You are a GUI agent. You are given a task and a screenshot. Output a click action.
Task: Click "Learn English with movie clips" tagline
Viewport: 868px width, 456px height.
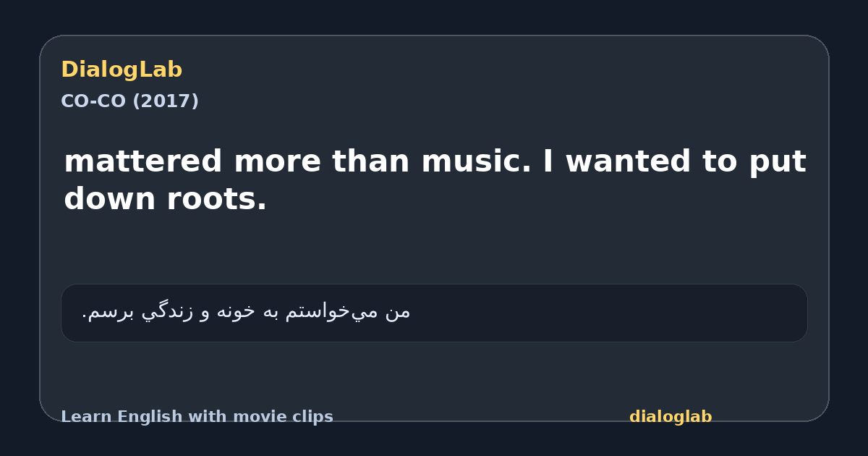[x=197, y=417]
